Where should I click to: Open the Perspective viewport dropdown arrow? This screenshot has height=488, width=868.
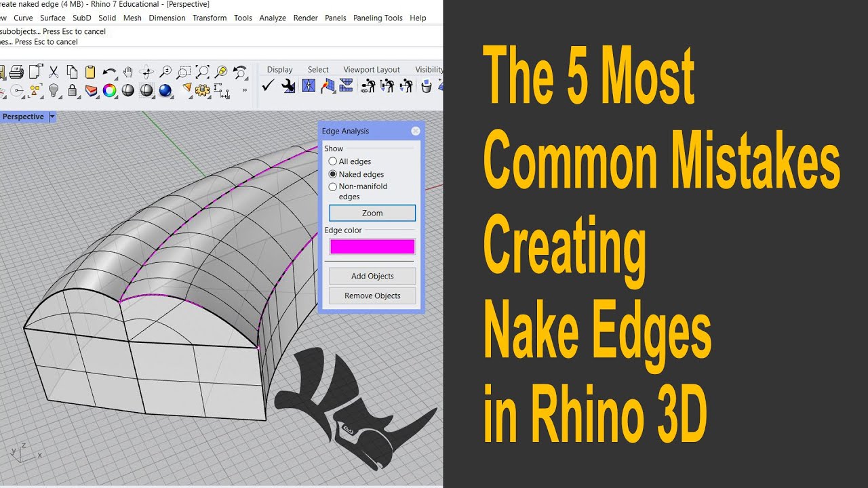pyautogui.click(x=52, y=117)
